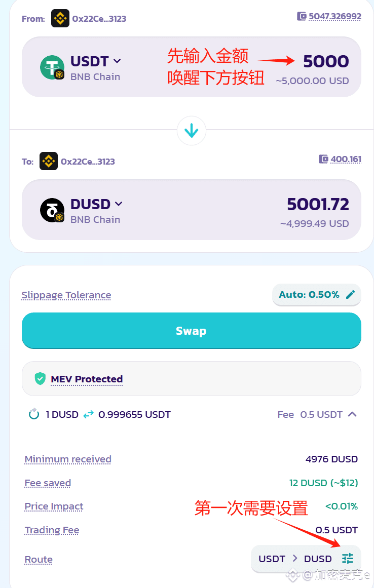Open route settings sliders icon
Image resolution: width=374 pixels, height=588 pixels.
pyautogui.click(x=348, y=559)
